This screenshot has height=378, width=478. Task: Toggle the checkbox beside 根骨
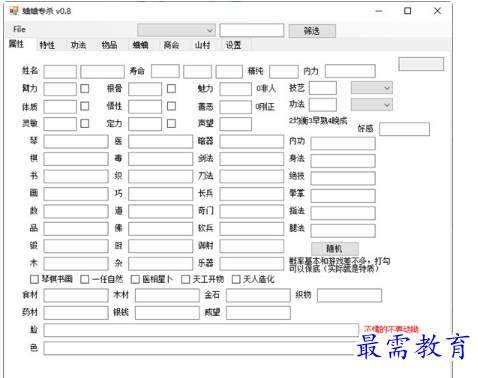[171, 88]
